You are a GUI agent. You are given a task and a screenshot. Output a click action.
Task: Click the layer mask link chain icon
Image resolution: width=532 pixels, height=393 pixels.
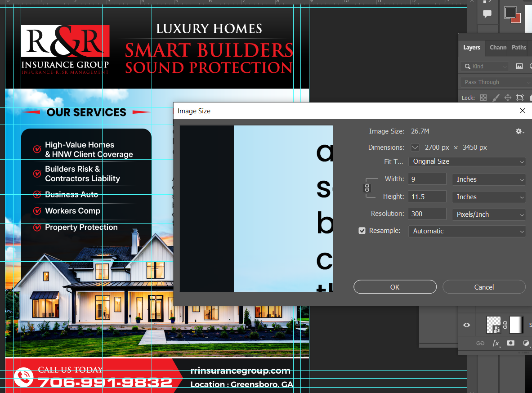pyautogui.click(x=505, y=325)
